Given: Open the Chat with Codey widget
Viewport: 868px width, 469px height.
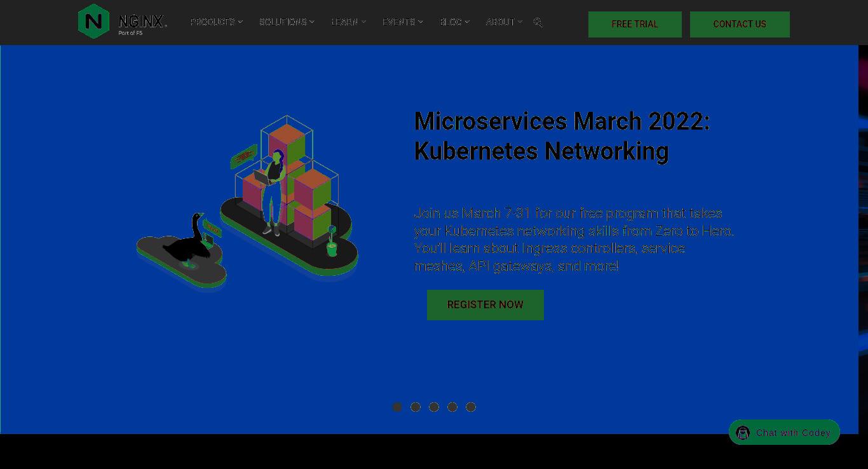Looking at the screenshot, I should [784, 432].
